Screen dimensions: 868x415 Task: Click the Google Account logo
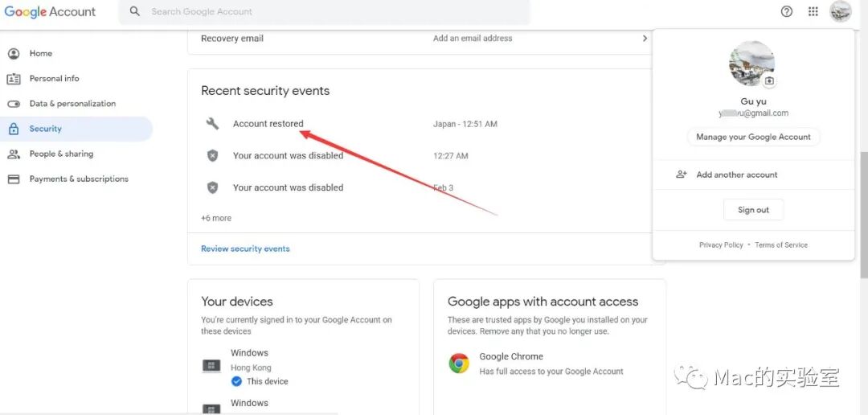pos(50,11)
